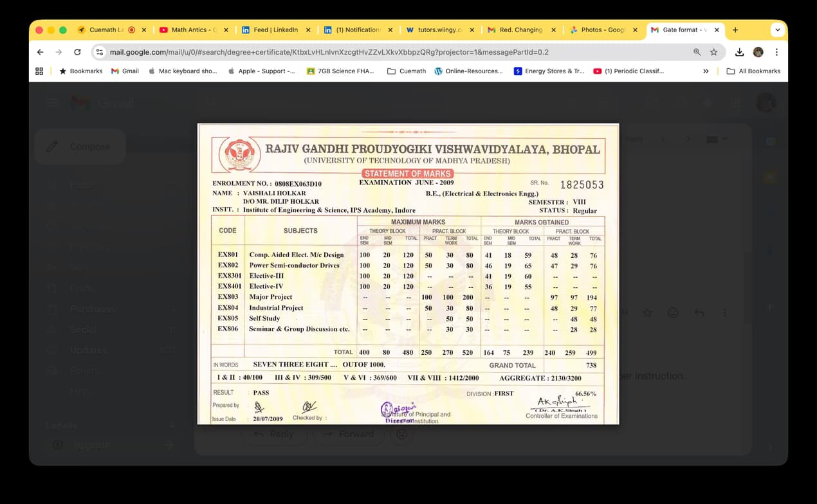Reload the current Gmail page
Image resolution: width=817 pixels, height=504 pixels.
pyautogui.click(x=77, y=52)
